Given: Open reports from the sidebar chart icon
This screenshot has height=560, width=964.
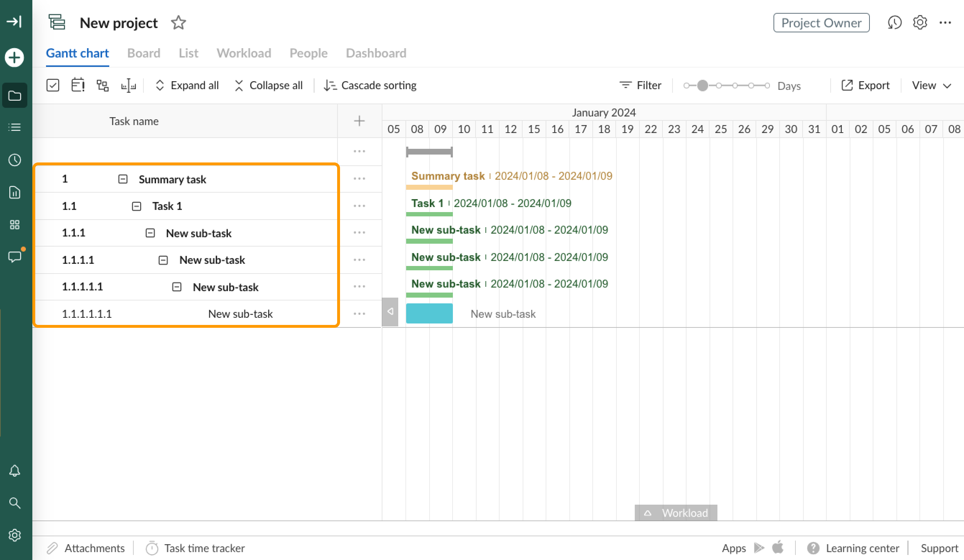Looking at the screenshot, I should pyautogui.click(x=14, y=193).
